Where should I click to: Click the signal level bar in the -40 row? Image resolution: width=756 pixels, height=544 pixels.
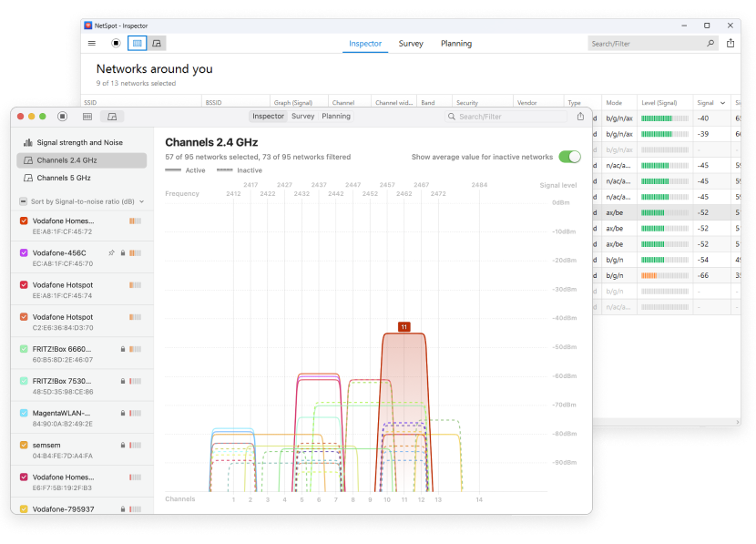click(x=665, y=118)
